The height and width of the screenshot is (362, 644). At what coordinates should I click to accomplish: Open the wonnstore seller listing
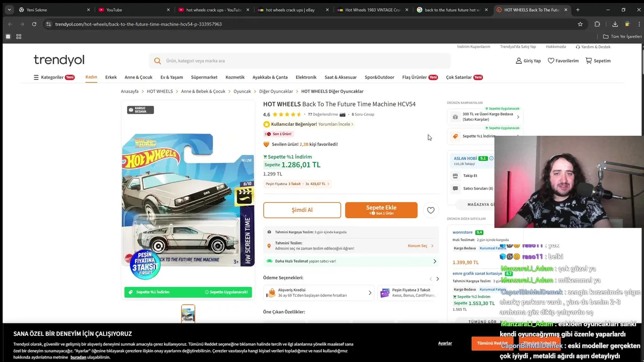(462, 232)
